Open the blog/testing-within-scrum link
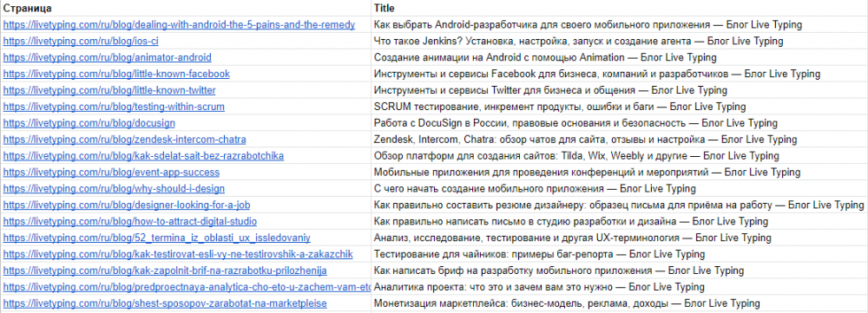 pyautogui.click(x=114, y=107)
